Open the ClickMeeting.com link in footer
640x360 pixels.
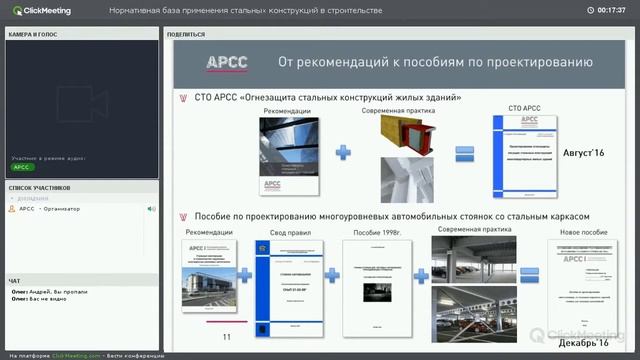tap(76, 356)
